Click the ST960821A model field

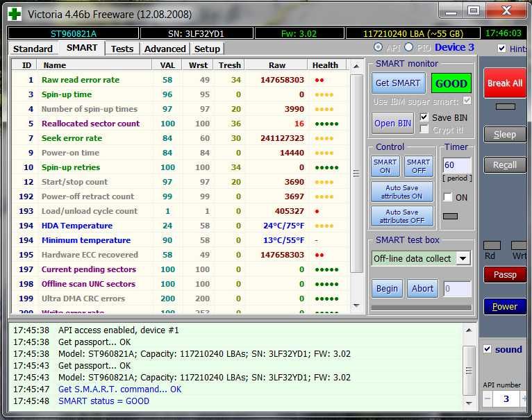click(x=74, y=33)
